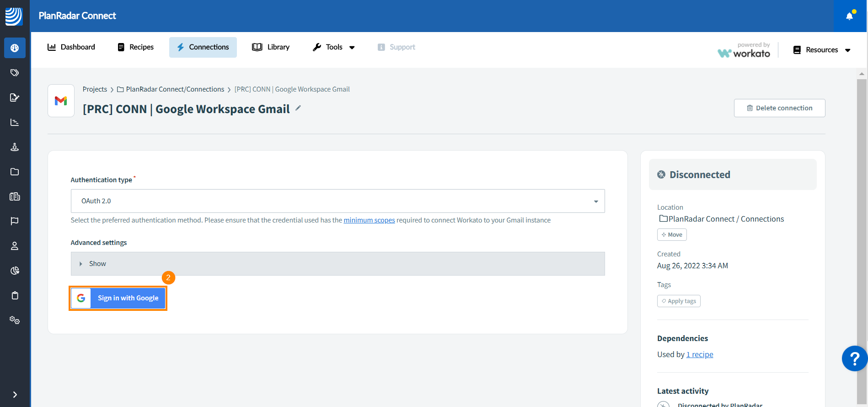
Task: Click the pie chart icon in sidebar
Action: pyautogui.click(x=15, y=271)
